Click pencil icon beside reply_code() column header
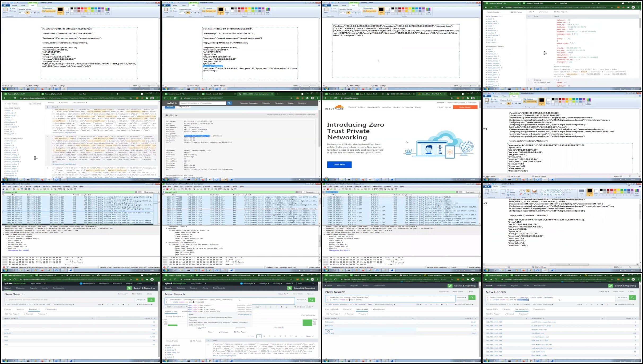Image resolution: width=643 pixels, height=364 pixels. [x=413, y=318]
